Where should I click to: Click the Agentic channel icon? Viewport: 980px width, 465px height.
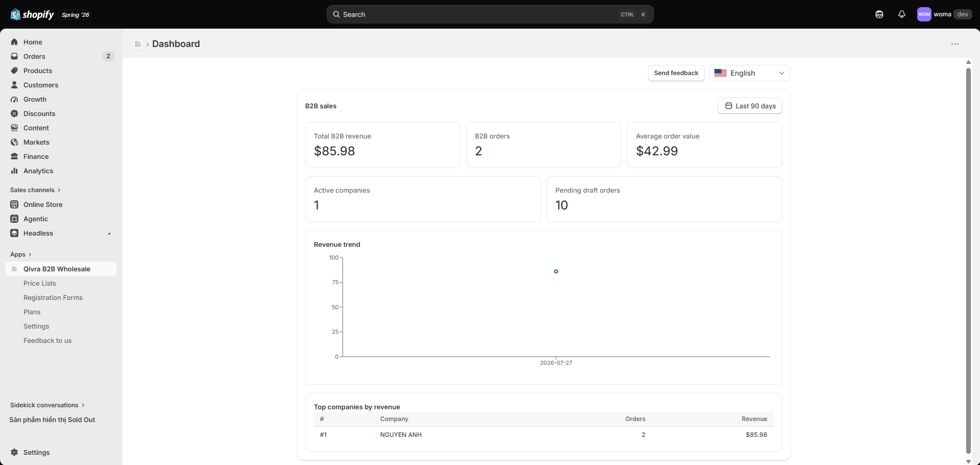14,219
